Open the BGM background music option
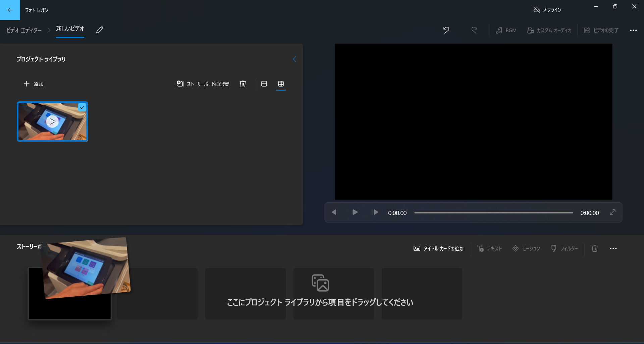 [x=506, y=30]
